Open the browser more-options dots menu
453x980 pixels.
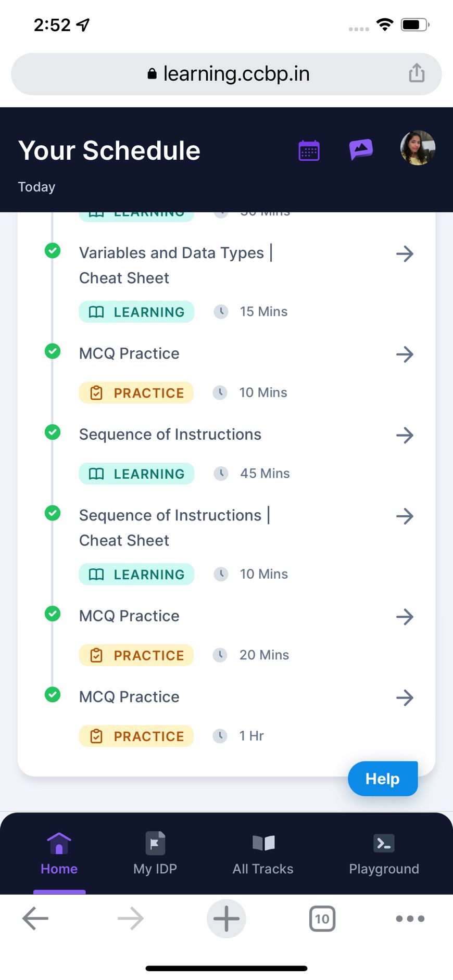(410, 919)
